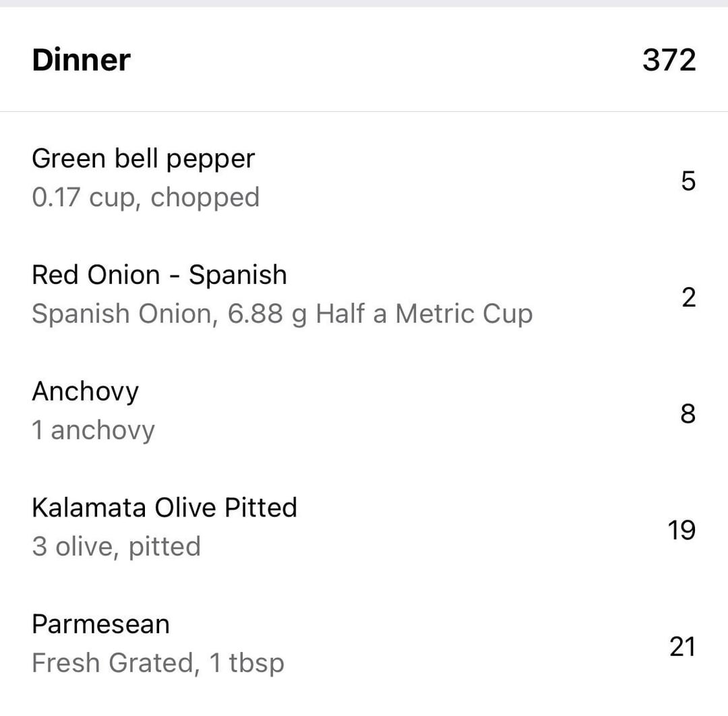
Task: Select the Fresh Grated, 1 tbsp serving text
Action: [158, 663]
